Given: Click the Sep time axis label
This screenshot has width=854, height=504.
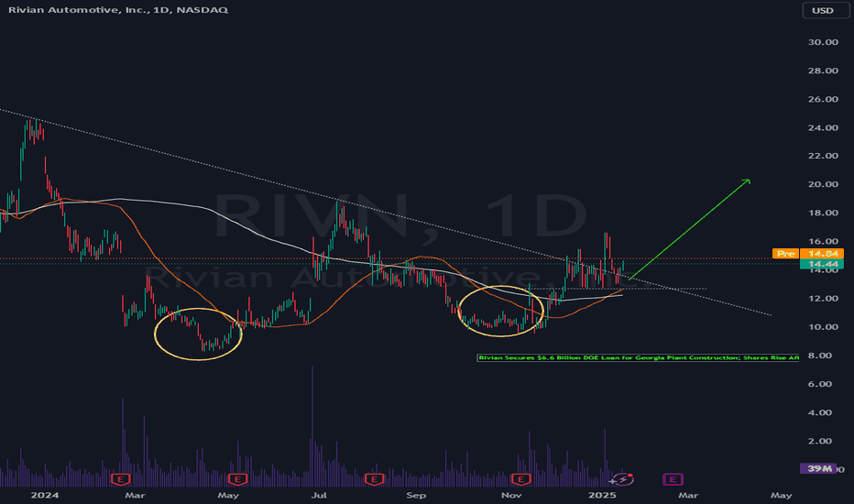Looking at the screenshot, I should pyautogui.click(x=416, y=495).
